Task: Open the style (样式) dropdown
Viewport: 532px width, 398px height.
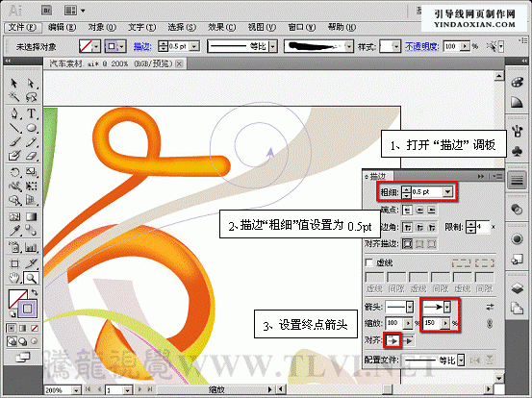Action: 396,46
